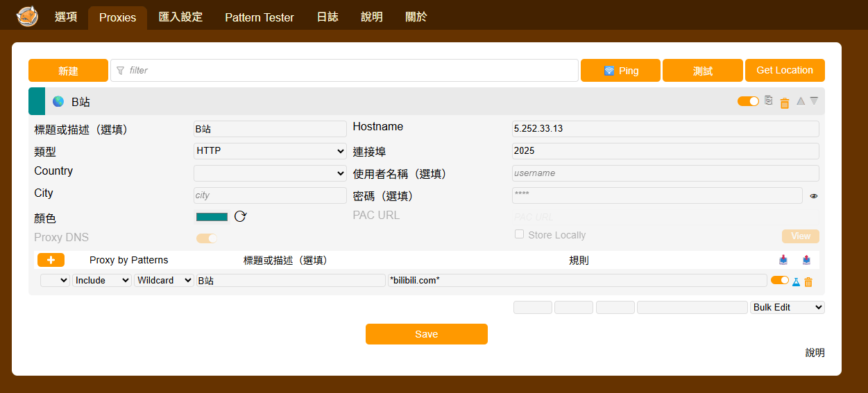Expand the Bulk Edit dropdown

788,307
